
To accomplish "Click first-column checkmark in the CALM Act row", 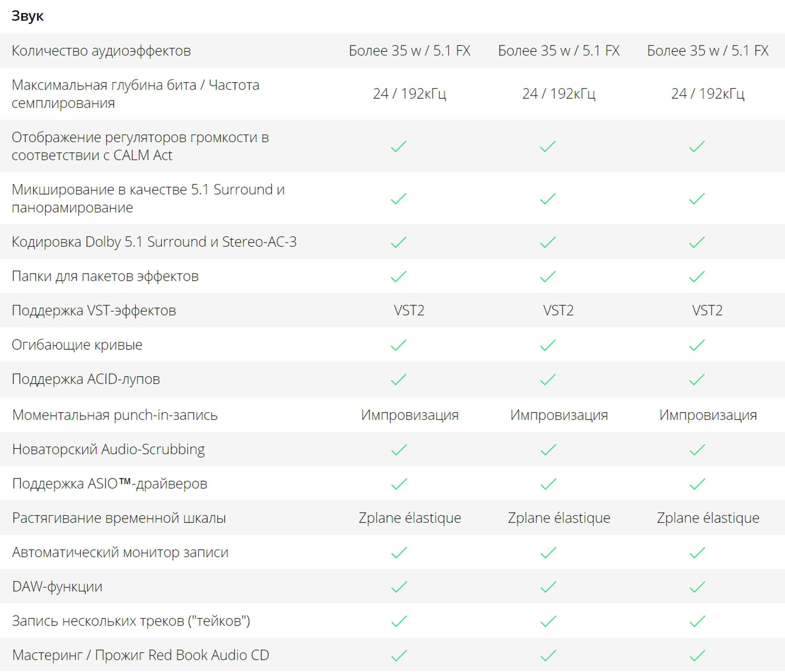I will [399, 146].
